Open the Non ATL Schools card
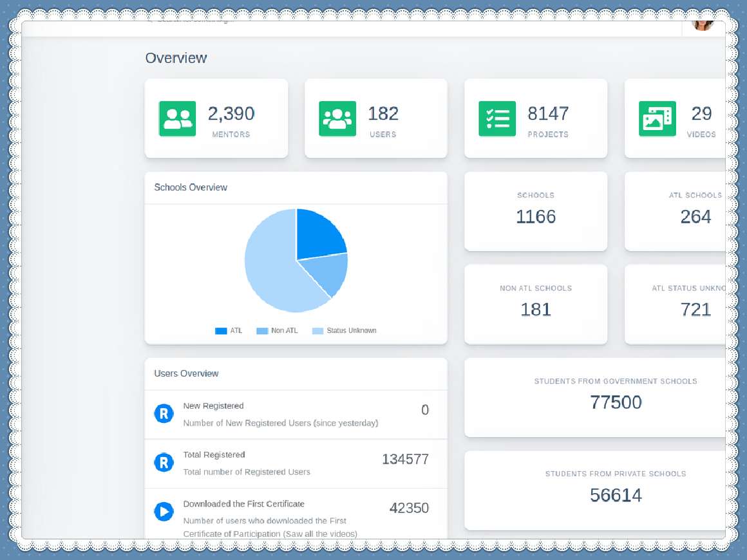The width and height of the screenshot is (747, 560). pos(535,304)
